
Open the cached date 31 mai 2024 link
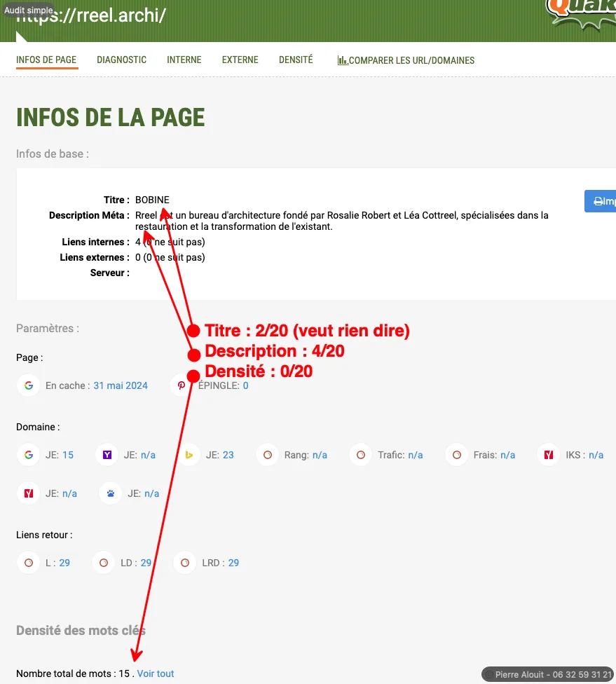click(121, 385)
